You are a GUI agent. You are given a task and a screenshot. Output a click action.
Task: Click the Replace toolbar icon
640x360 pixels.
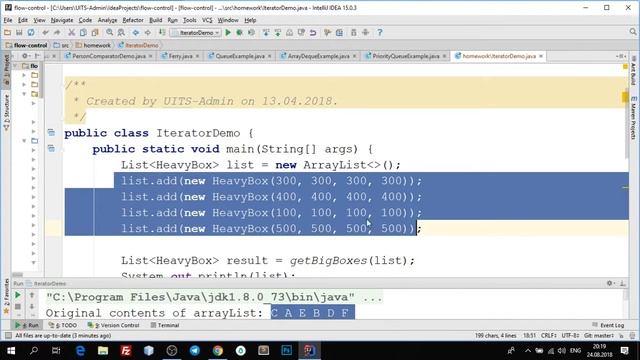(121, 33)
